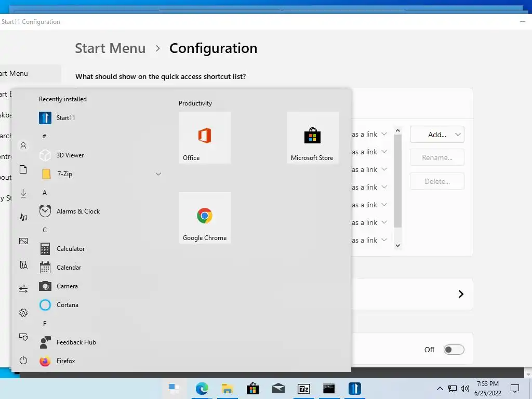532x399 pixels.
Task: Open Pictures shortcut in start sidebar
Action: click(23, 241)
